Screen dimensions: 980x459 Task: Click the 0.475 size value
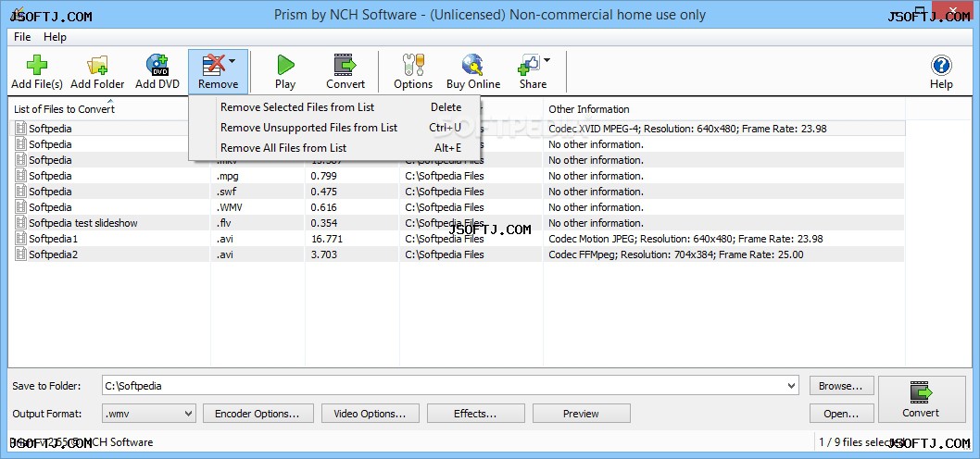[x=324, y=191]
